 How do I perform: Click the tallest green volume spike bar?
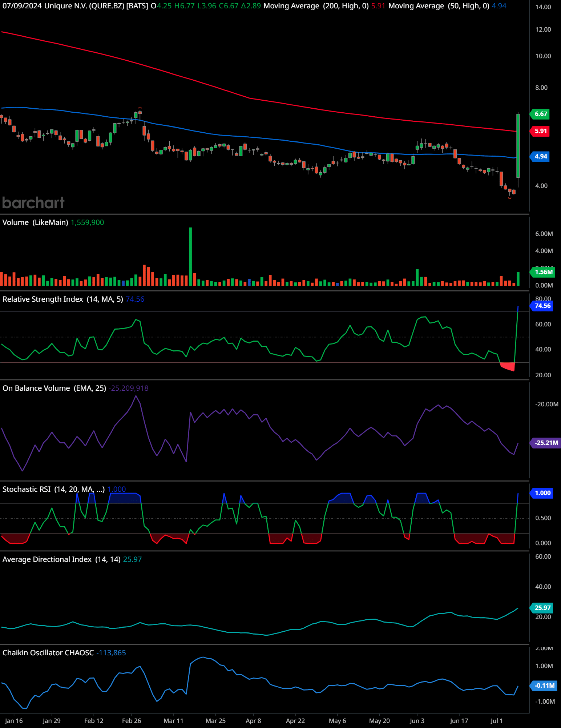click(190, 256)
